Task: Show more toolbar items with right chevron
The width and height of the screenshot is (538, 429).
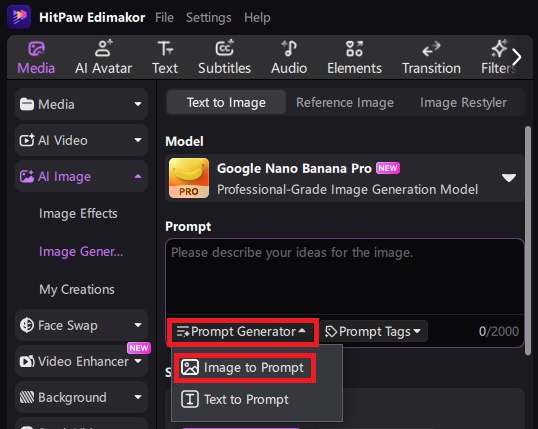Action: (x=517, y=57)
